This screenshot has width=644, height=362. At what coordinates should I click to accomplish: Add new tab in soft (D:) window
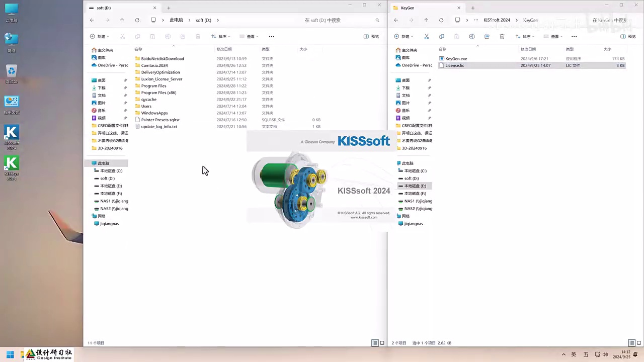[169, 8]
